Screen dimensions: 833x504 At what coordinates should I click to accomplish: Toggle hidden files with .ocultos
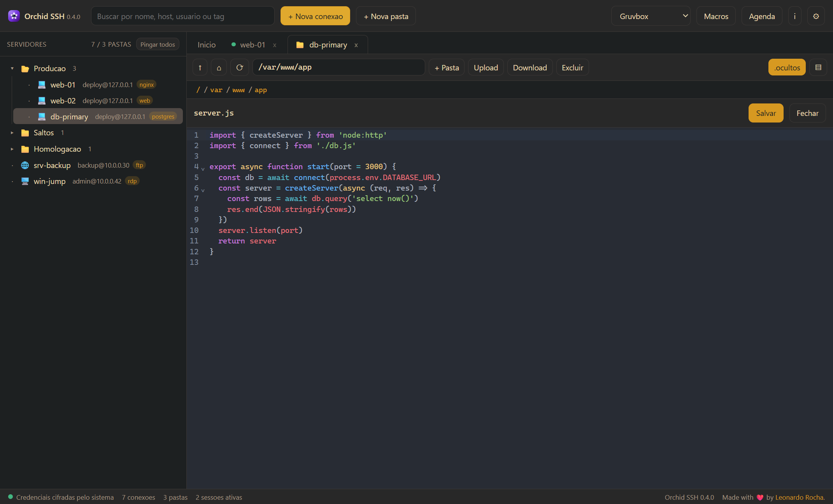pyautogui.click(x=787, y=67)
